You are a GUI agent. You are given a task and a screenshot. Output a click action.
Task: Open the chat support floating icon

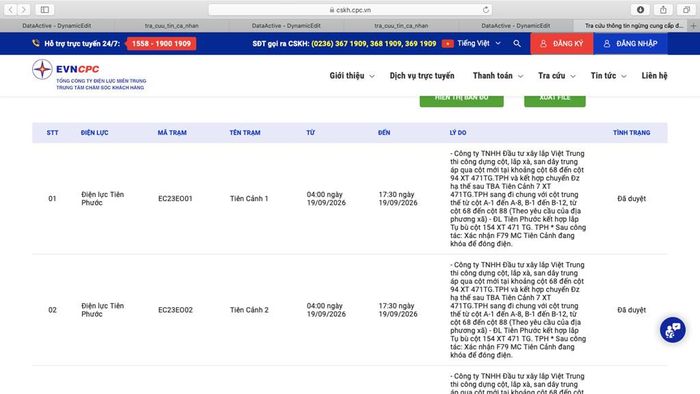click(x=672, y=330)
